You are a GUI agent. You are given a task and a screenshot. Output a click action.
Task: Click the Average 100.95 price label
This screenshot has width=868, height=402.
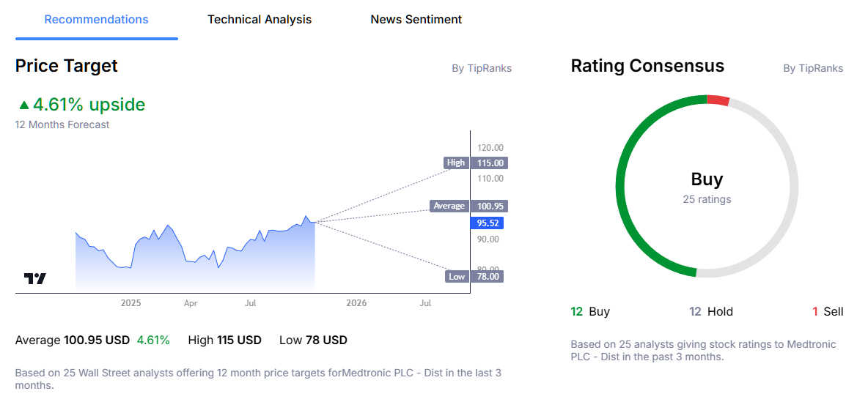coord(469,206)
